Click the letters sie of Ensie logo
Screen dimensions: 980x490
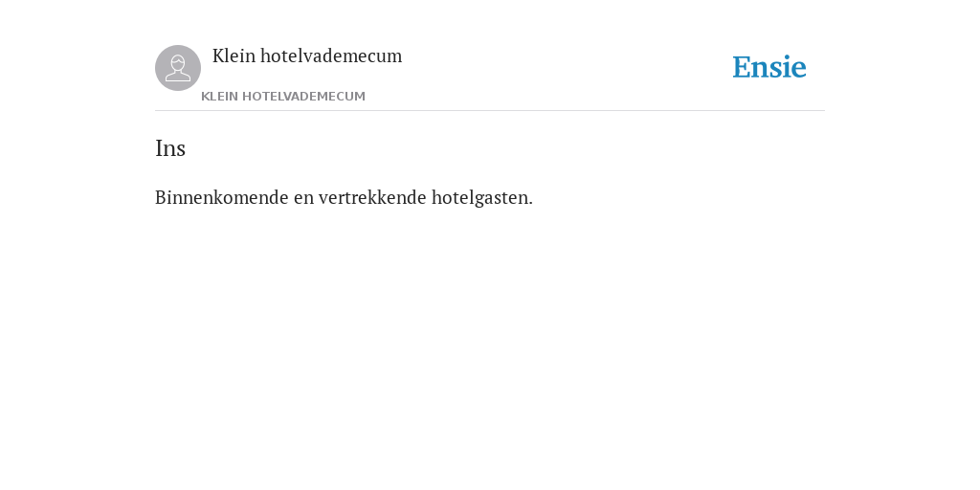point(789,67)
